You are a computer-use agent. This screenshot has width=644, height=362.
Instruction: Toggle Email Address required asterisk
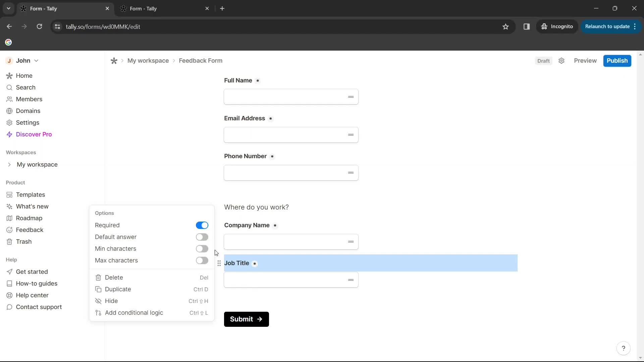click(271, 119)
